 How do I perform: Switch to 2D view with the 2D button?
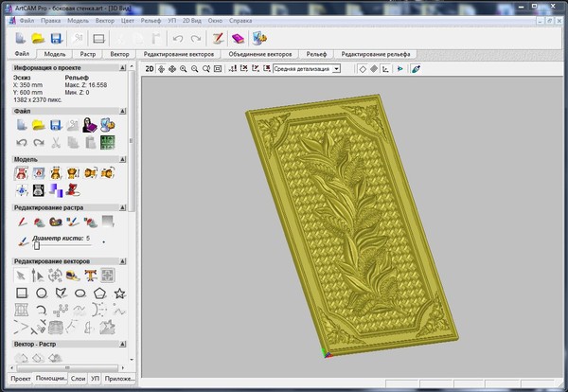coord(150,69)
